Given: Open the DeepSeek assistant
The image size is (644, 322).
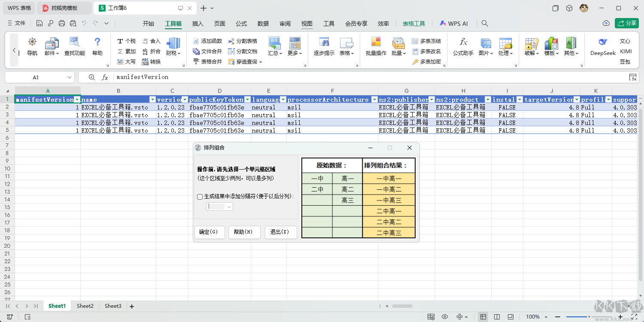Looking at the screenshot, I should 603,46.
